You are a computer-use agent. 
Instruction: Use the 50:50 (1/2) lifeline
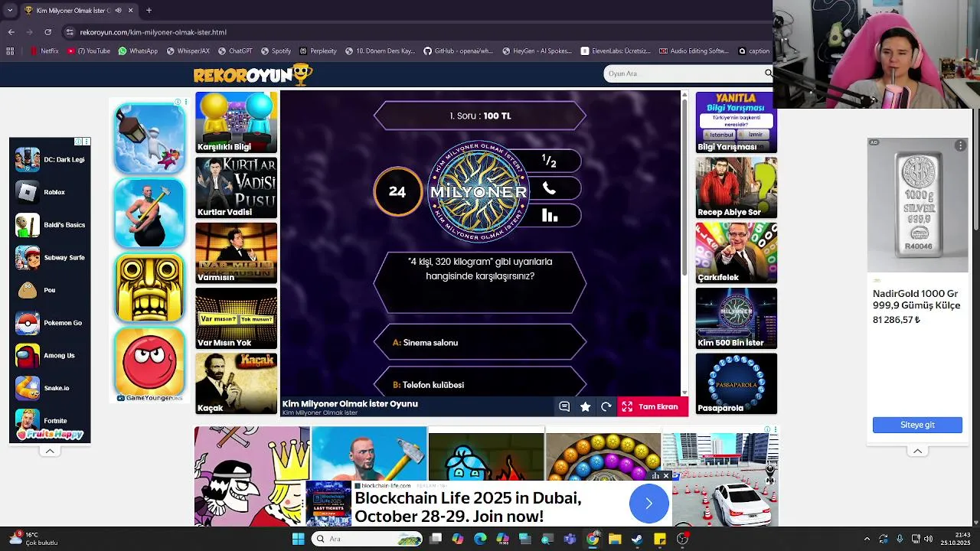point(549,161)
